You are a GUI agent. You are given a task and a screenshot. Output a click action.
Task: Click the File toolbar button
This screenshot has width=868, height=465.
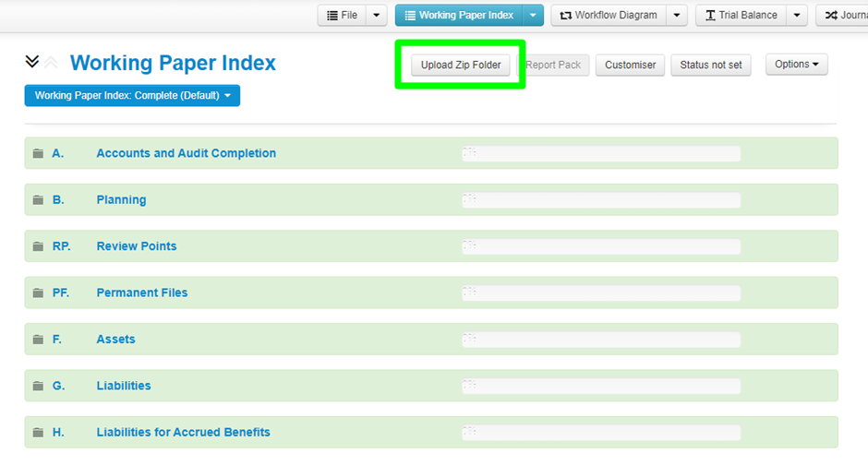pyautogui.click(x=342, y=16)
